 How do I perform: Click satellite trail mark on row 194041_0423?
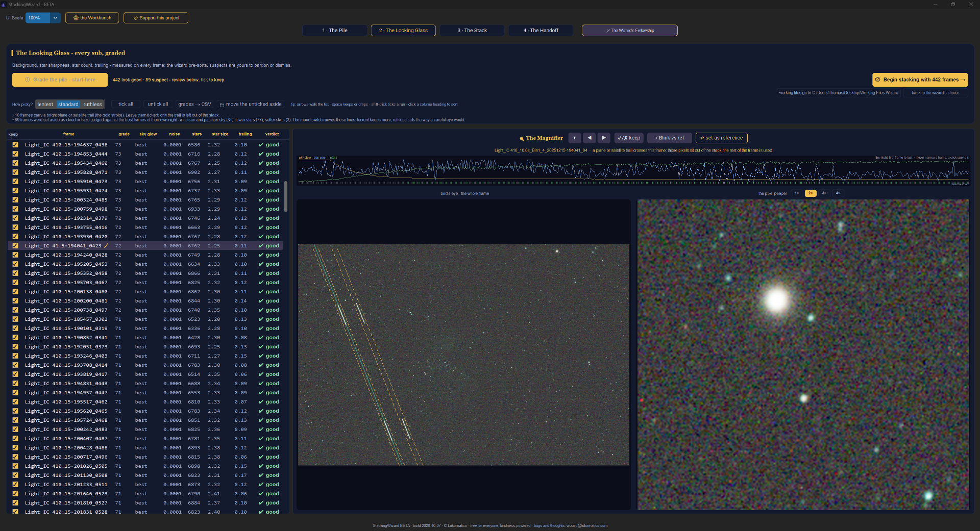pos(106,246)
